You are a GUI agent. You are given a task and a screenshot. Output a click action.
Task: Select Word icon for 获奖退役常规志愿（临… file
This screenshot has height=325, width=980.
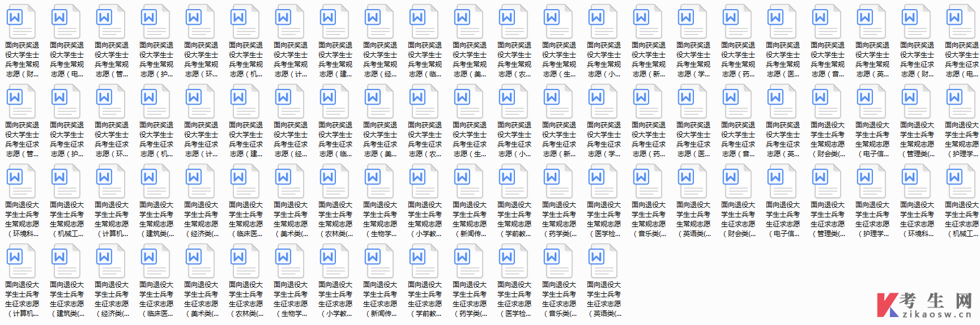tap(424, 22)
